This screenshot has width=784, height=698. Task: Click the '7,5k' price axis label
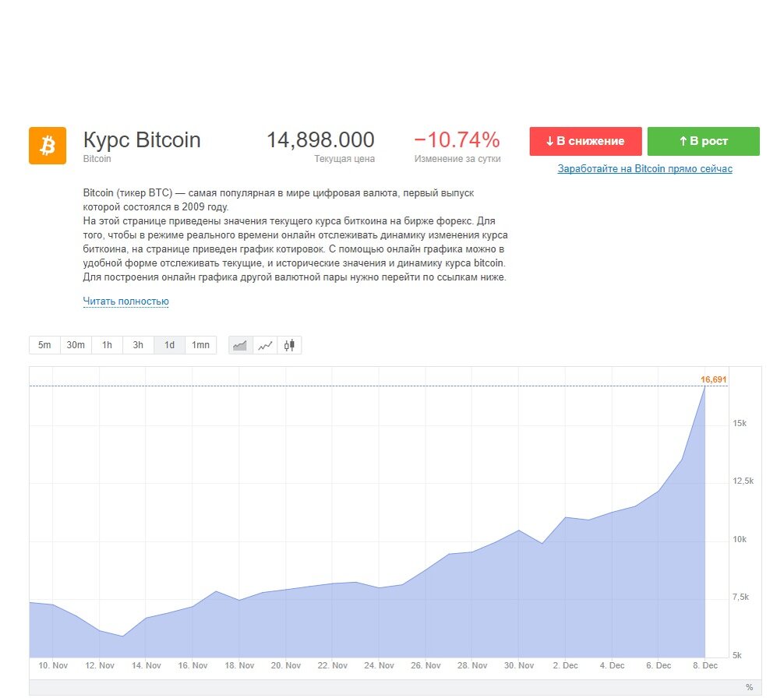point(741,597)
